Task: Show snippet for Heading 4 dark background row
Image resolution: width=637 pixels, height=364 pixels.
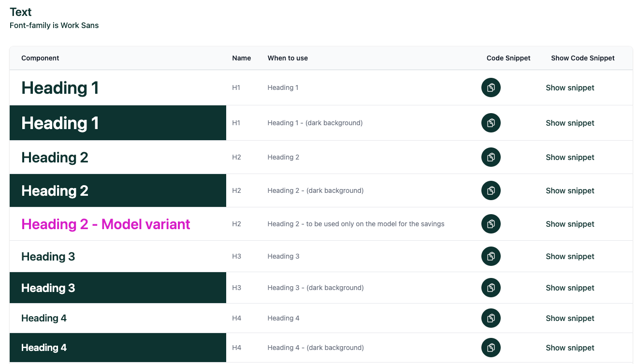Action: [570, 348]
